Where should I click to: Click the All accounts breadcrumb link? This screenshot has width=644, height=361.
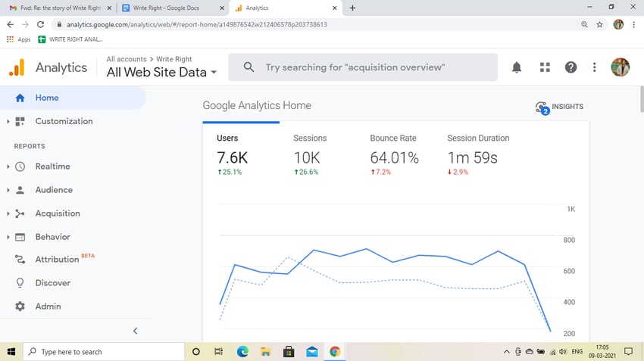tap(127, 59)
